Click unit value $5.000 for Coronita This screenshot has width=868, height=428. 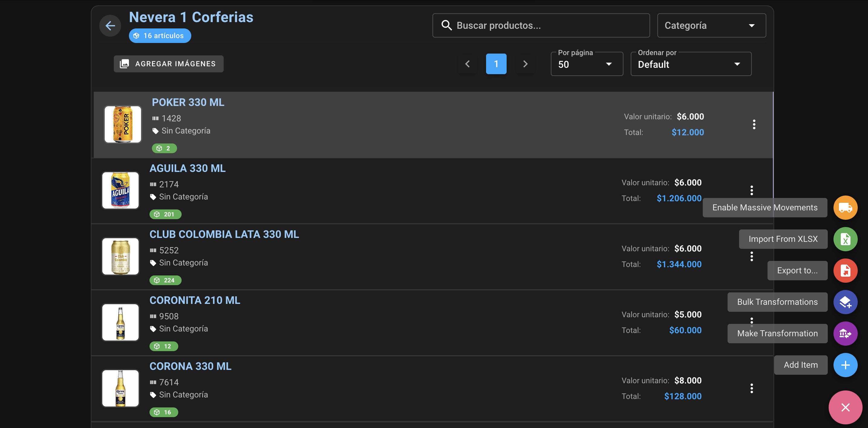[x=688, y=315]
